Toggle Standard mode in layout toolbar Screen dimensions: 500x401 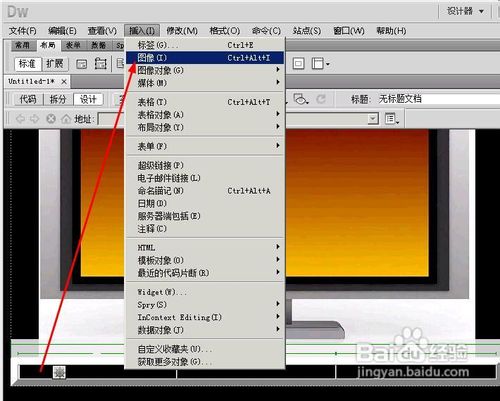click(27, 64)
